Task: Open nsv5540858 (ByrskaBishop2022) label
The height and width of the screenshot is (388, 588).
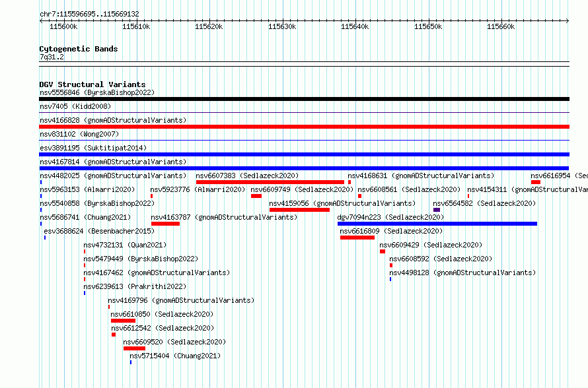Action: tap(97, 203)
